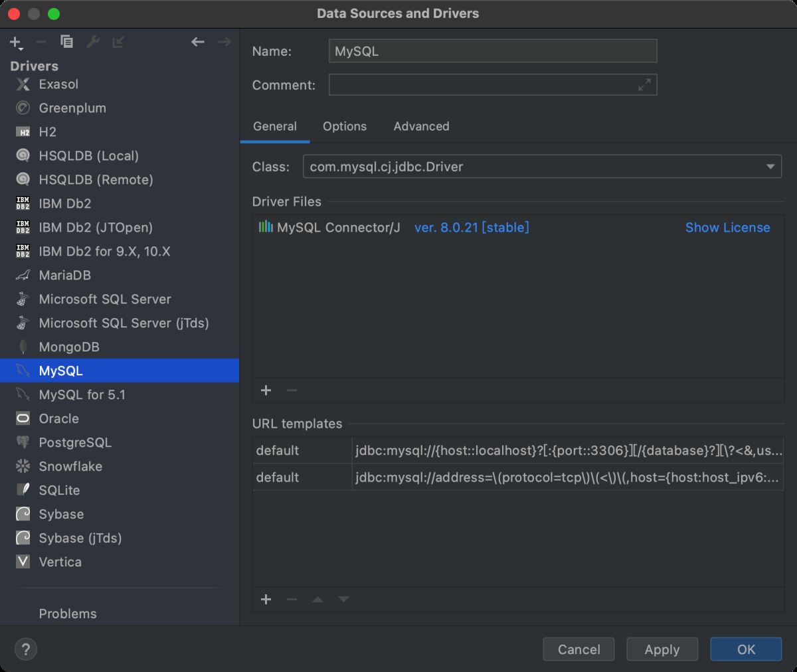Add a URL template with plus icon
The image size is (797, 672).
pos(266,600)
